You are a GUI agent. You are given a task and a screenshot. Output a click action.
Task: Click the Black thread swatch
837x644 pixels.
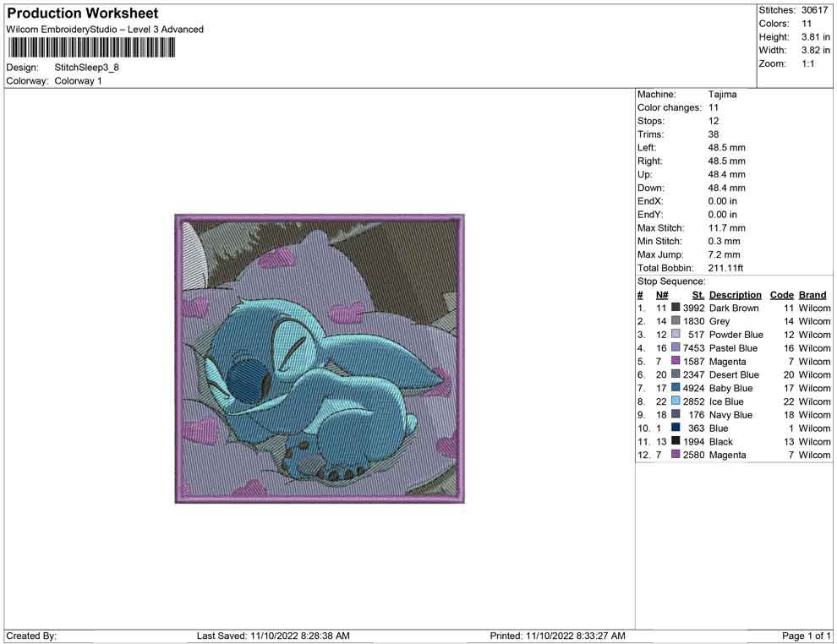[676, 440]
